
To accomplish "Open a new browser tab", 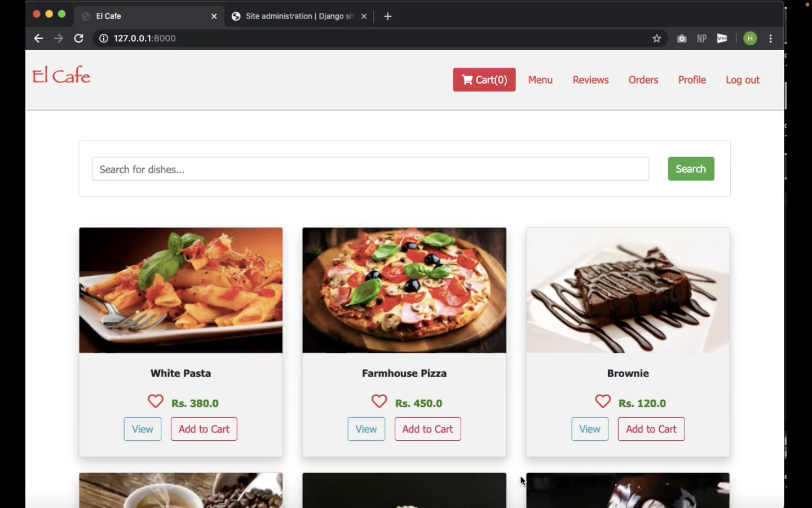I will point(387,16).
